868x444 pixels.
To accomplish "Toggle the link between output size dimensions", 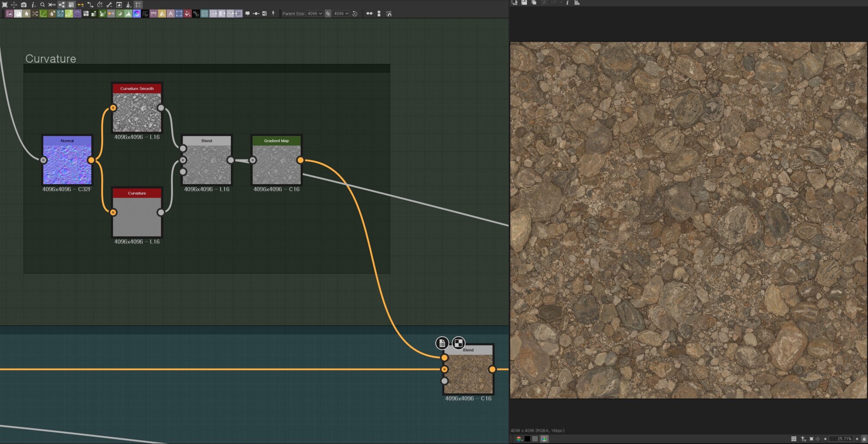I will [328, 13].
